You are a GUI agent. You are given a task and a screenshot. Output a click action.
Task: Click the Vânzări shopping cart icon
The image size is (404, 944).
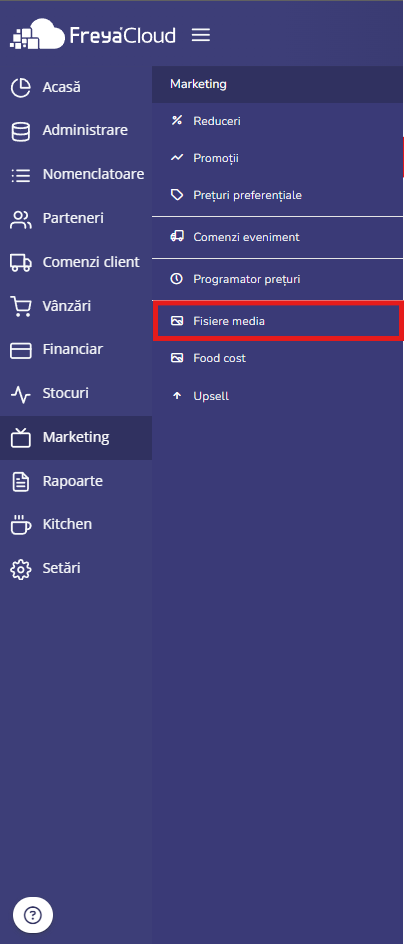[x=21, y=306]
